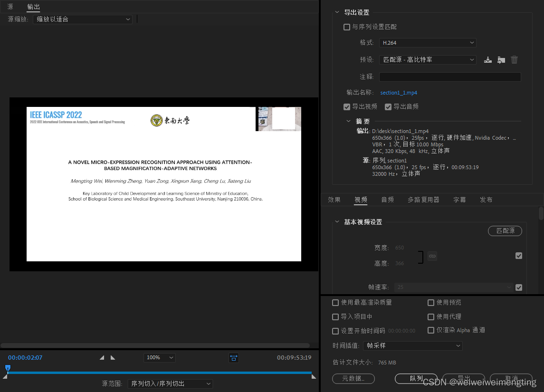Enable Set Start Timecode checkbox
Viewport: 544px width, 392px height.
click(335, 331)
